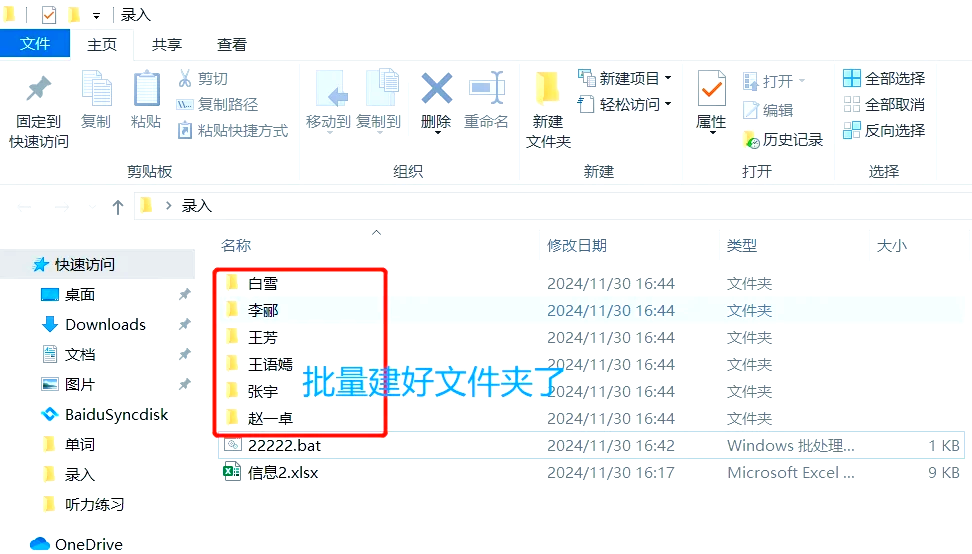Deselect all with 全部取消
972x554 pixels.
pyautogui.click(x=885, y=105)
